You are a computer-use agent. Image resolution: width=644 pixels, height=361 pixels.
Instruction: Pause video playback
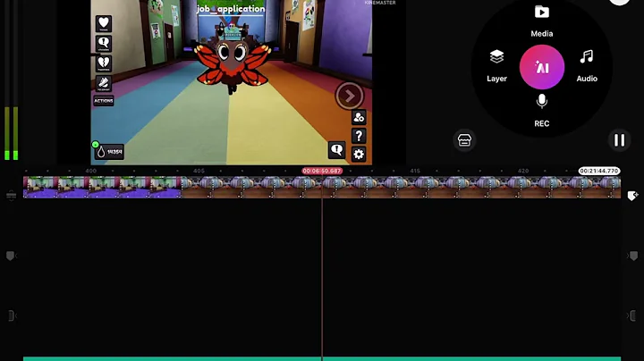[619, 140]
